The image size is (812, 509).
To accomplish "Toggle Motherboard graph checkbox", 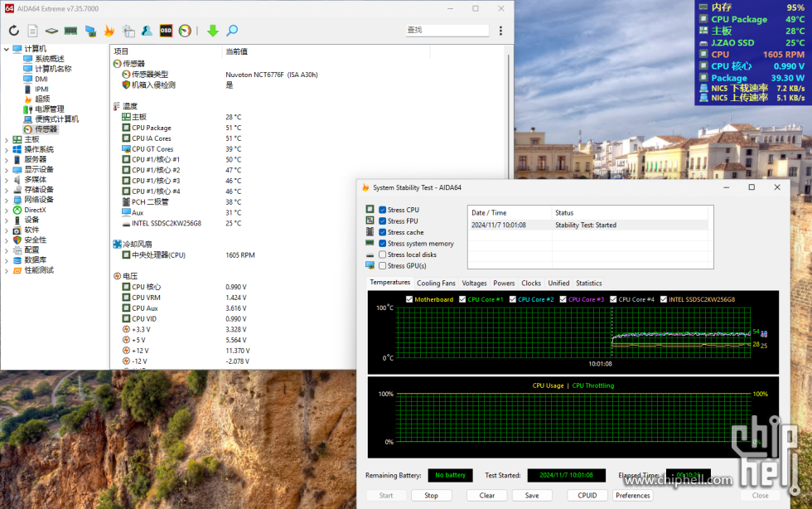I will [409, 299].
